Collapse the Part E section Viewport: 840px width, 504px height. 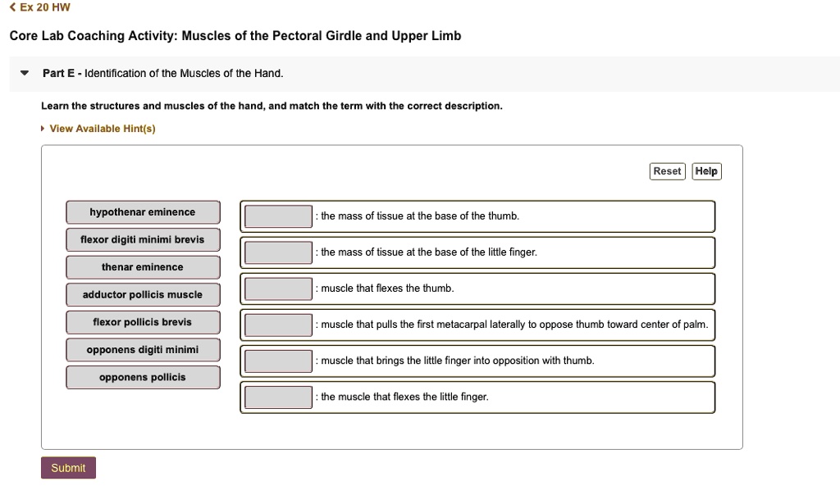[25, 73]
